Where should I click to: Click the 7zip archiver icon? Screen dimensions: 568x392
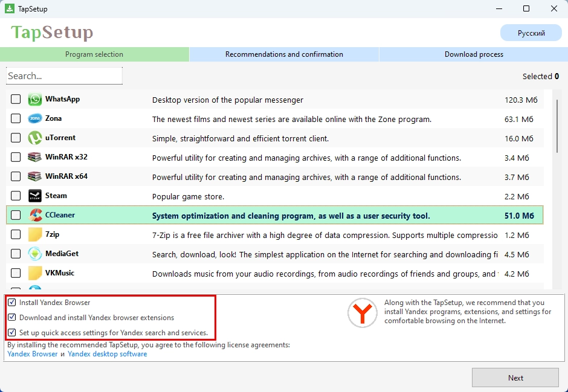point(34,234)
